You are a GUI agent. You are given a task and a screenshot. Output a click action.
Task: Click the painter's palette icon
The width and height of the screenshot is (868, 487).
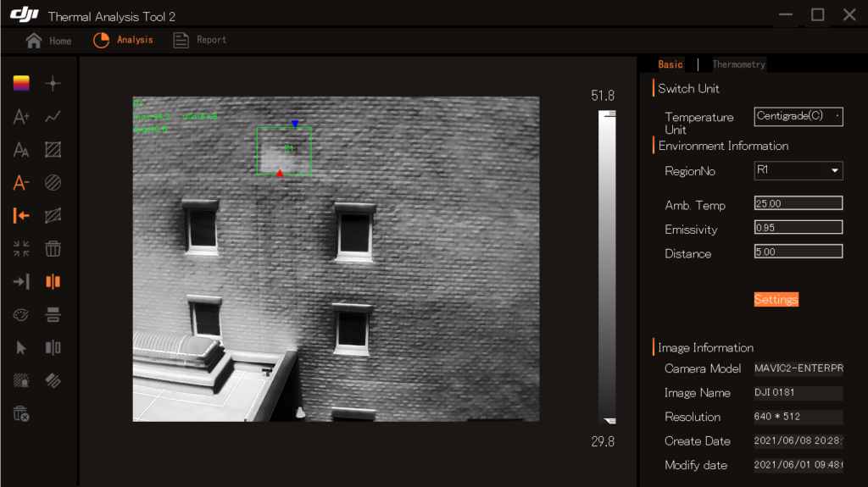pos(21,315)
